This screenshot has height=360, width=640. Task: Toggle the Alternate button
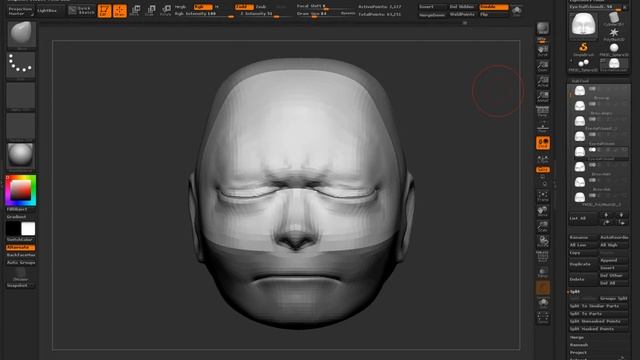coord(20,247)
